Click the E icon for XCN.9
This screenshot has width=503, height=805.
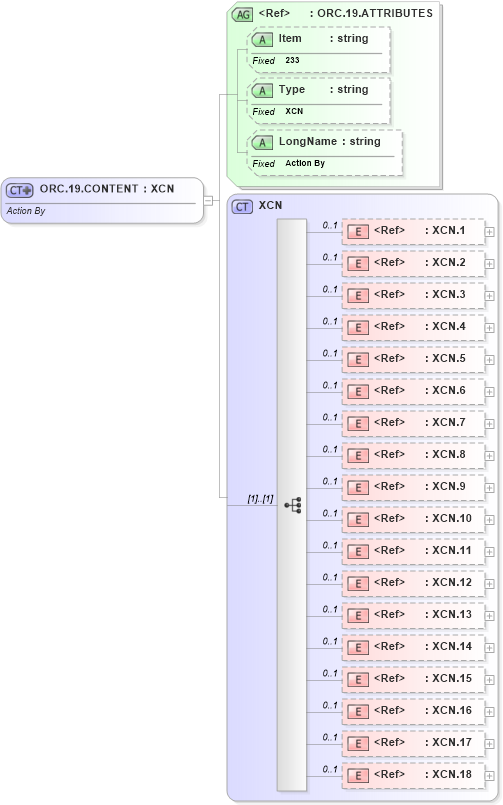[358, 487]
